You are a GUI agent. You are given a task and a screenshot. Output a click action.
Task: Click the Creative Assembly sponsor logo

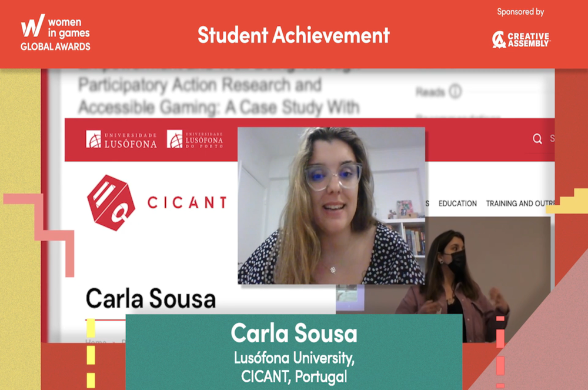[x=520, y=39]
